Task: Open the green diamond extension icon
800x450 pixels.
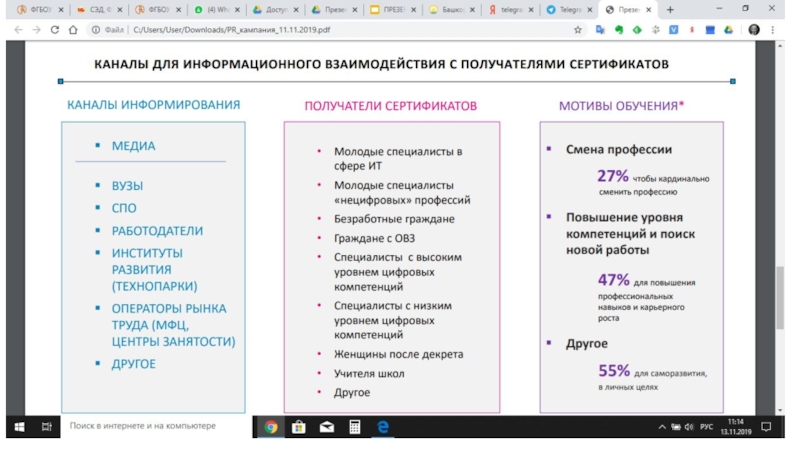Action: point(637,30)
